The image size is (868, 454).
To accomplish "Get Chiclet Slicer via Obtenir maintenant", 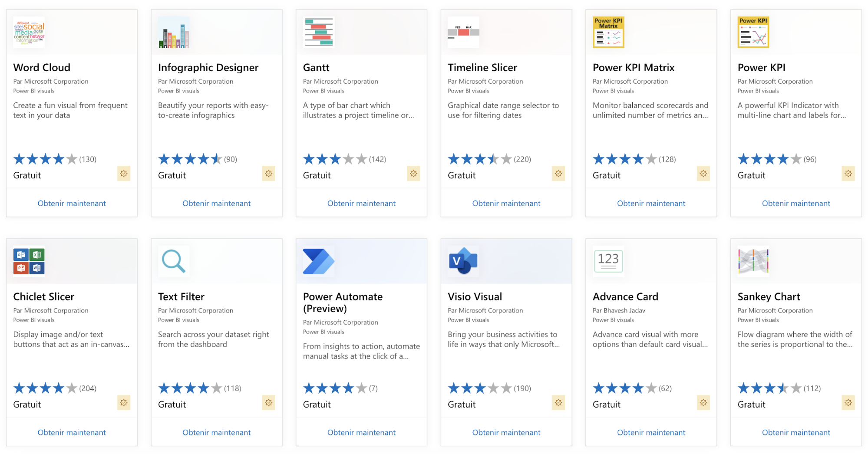I will [x=72, y=432].
